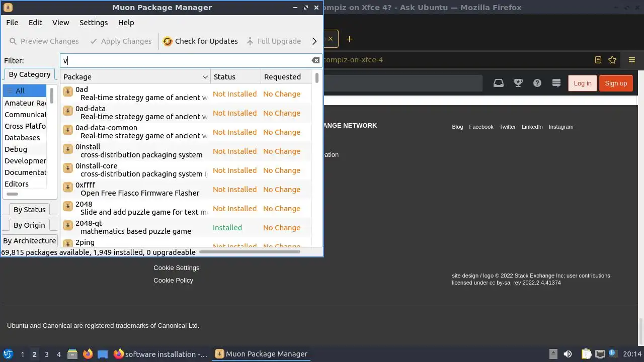644x362 pixels.
Task: Open Firefox hamburger menu
Action: point(632,60)
